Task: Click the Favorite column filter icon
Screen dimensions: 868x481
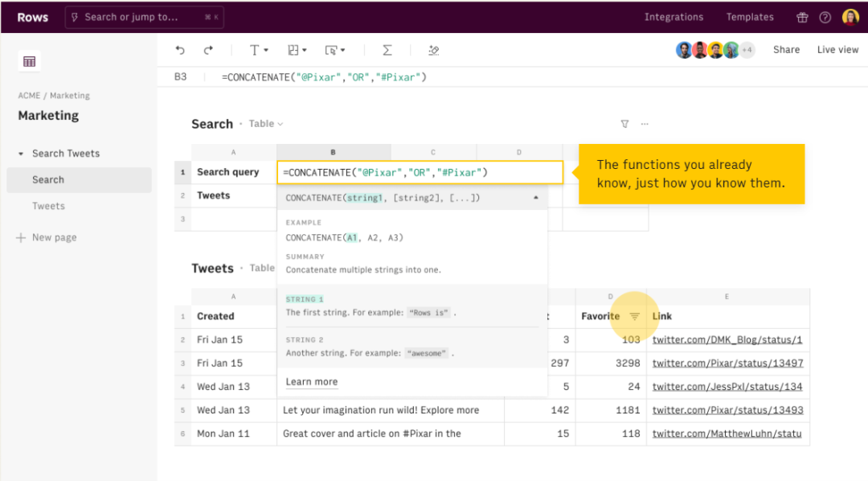Action: coord(634,316)
